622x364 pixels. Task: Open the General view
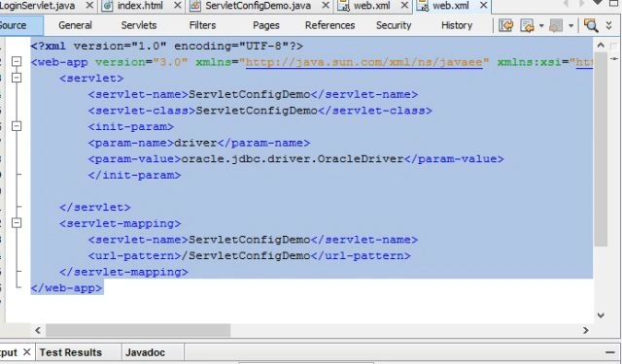[x=75, y=25]
